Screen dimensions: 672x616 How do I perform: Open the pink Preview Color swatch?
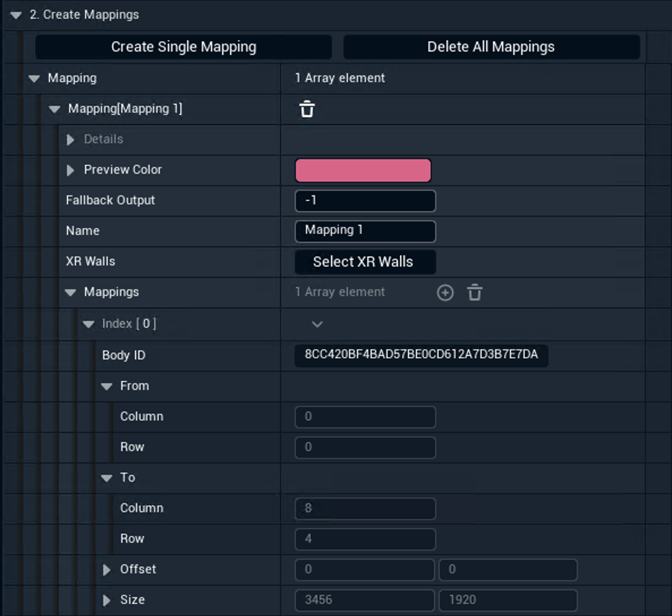coord(363,170)
